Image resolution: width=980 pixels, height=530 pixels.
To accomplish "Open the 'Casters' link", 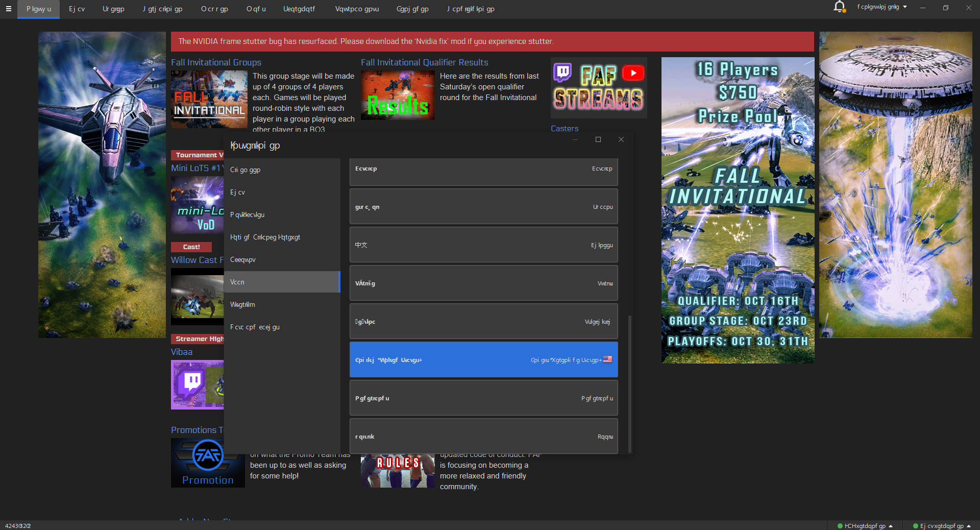I will tap(565, 129).
